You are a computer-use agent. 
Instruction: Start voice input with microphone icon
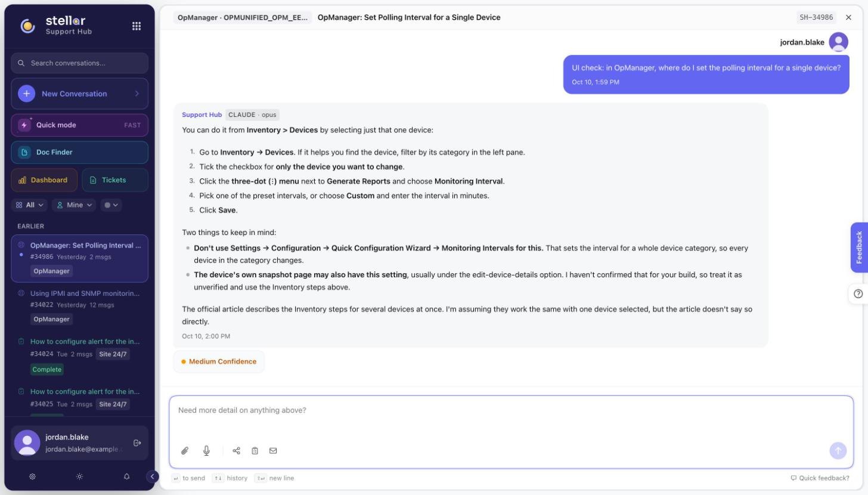pos(206,451)
